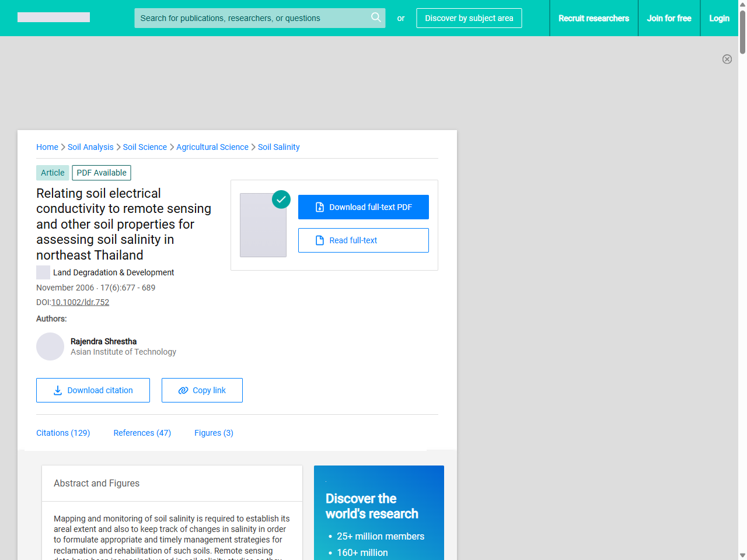Click the Discover by subject area button

(469, 18)
